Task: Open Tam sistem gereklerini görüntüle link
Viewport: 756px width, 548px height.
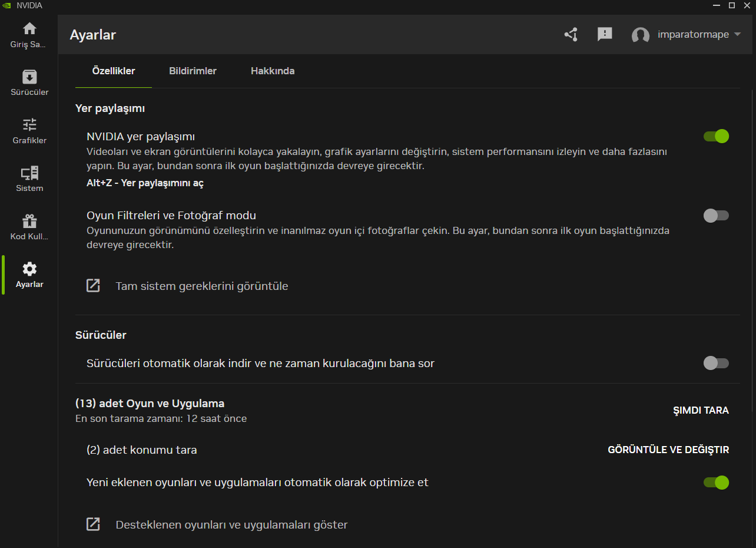Action: tap(202, 286)
